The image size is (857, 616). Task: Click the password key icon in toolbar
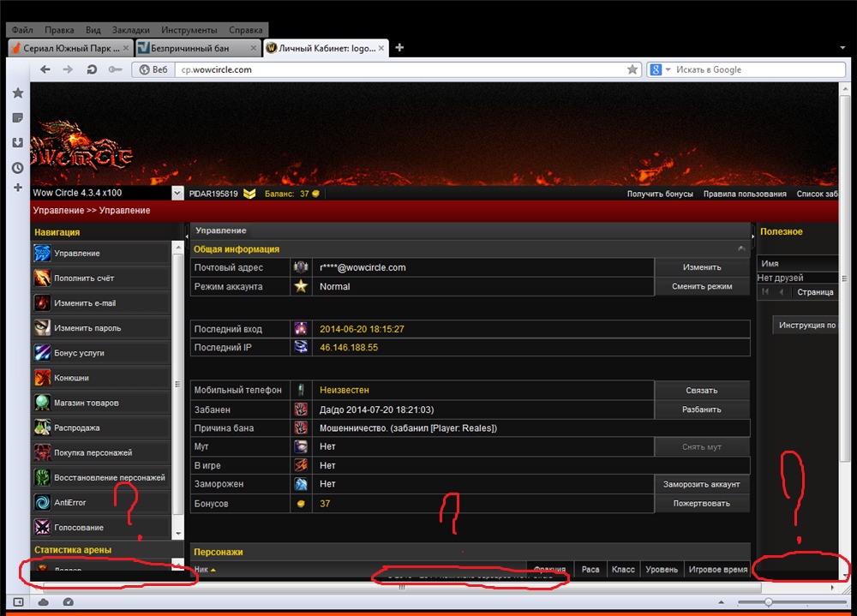tap(115, 69)
